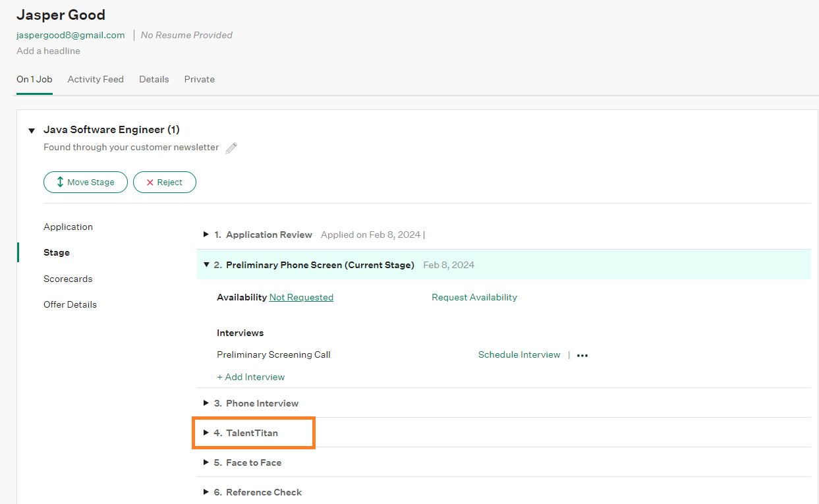Click the Move Stage button

pyautogui.click(x=86, y=182)
